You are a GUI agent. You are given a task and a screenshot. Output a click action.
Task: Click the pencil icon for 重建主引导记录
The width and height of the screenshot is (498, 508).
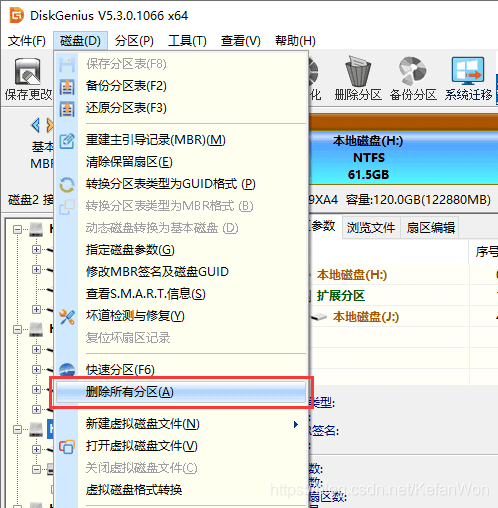(x=67, y=141)
